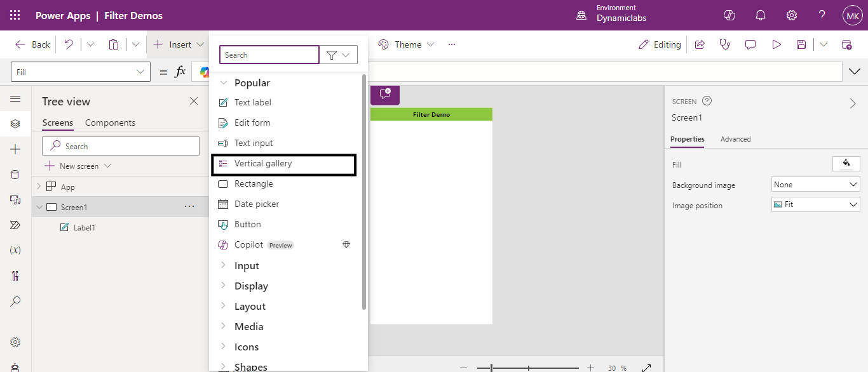Viewport: 868px width, 372px height.
Task: Open the Image position dropdown
Action: [815, 205]
